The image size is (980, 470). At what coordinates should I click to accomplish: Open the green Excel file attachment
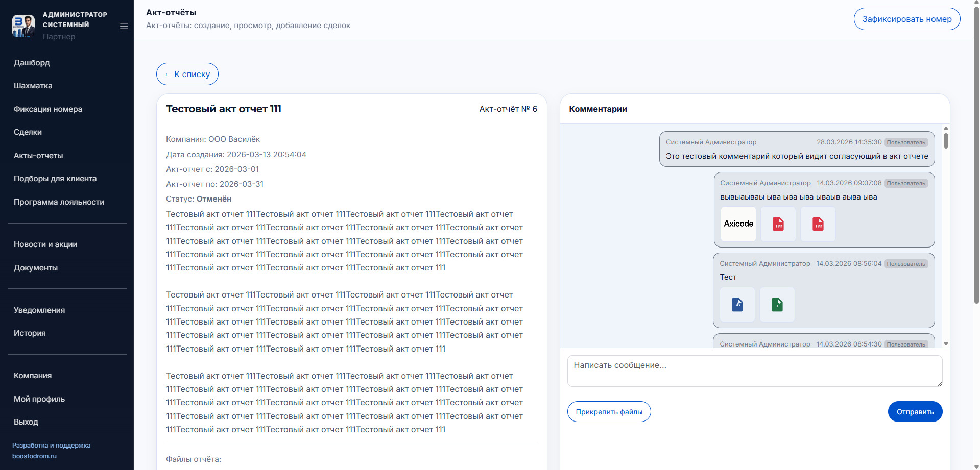tap(777, 305)
